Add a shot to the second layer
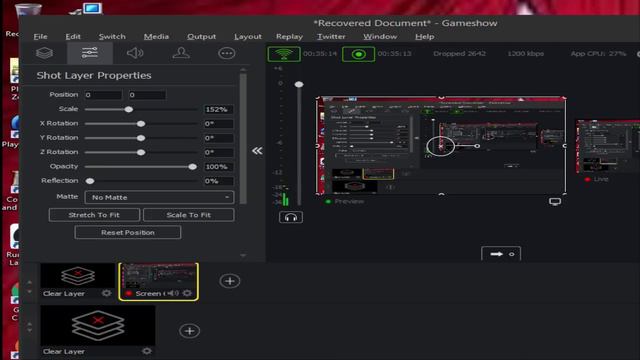This screenshot has height=360, width=640. click(189, 331)
